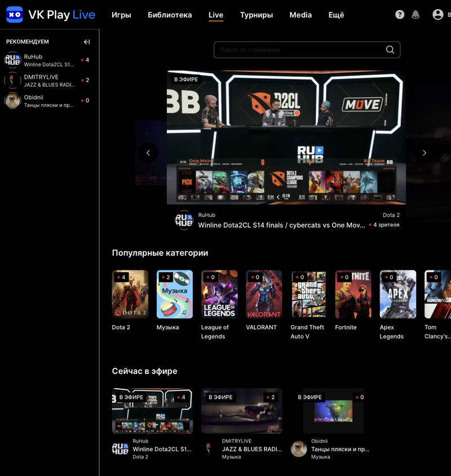Show previous featured stream with left arrow

pyautogui.click(x=148, y=153)
